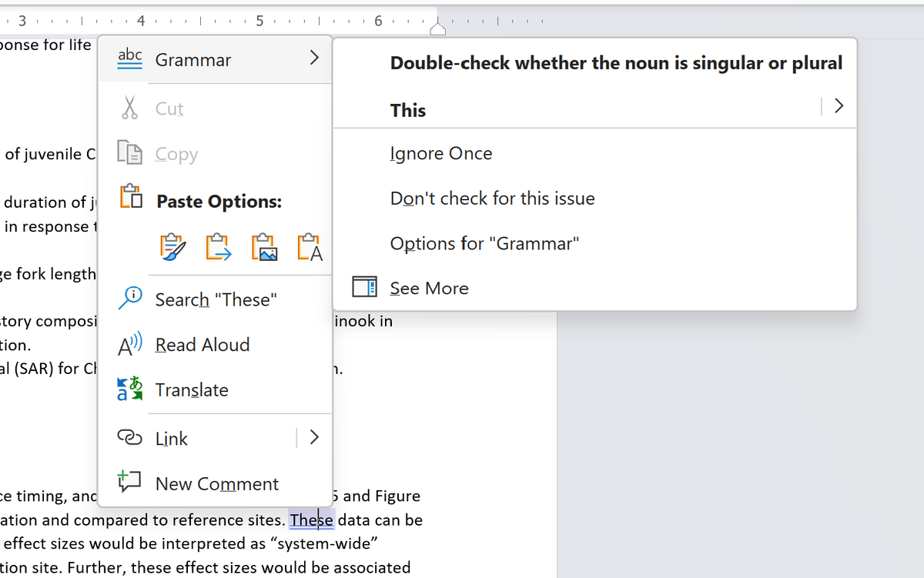924x578 pixels.
Task: Click the words "data can be" in document
Action: [x=380, y=520]
